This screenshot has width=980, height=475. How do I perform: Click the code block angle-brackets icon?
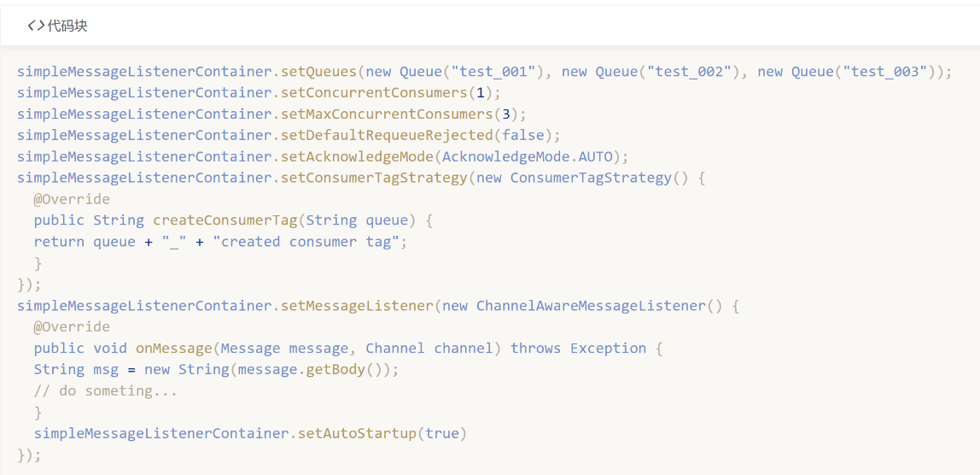(x=36, y=26)
